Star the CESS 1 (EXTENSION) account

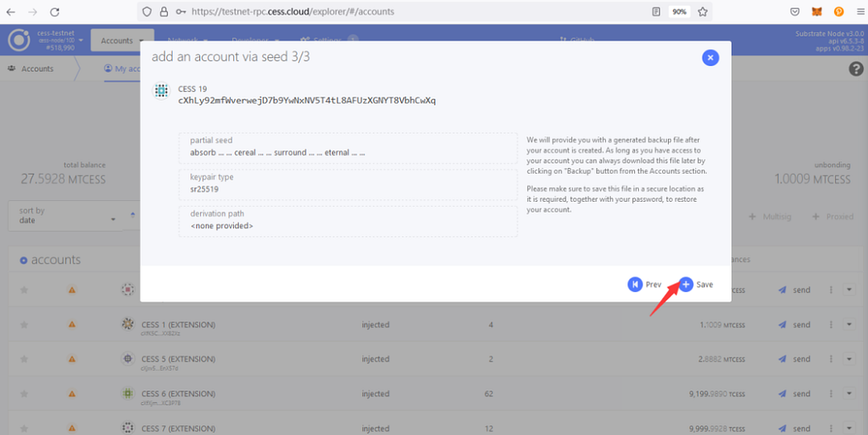[x=24, y=325]
